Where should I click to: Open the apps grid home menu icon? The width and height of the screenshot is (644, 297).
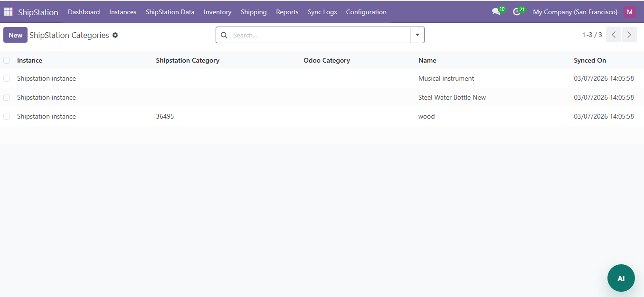click(9, 12)
